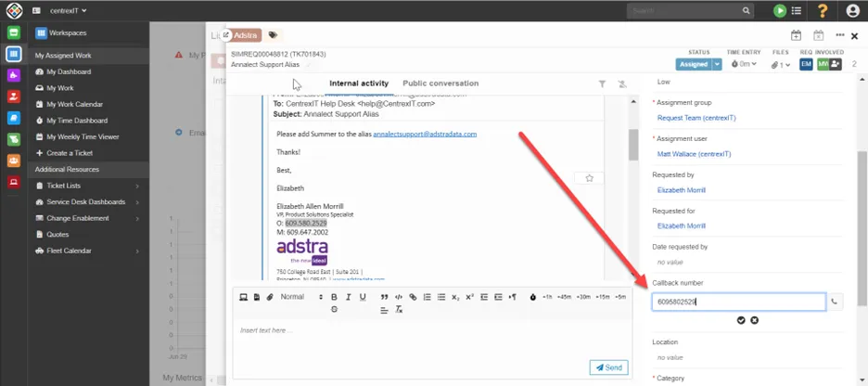Open the user profile icon
Viewport: 868px width, 386px height.
852,10
